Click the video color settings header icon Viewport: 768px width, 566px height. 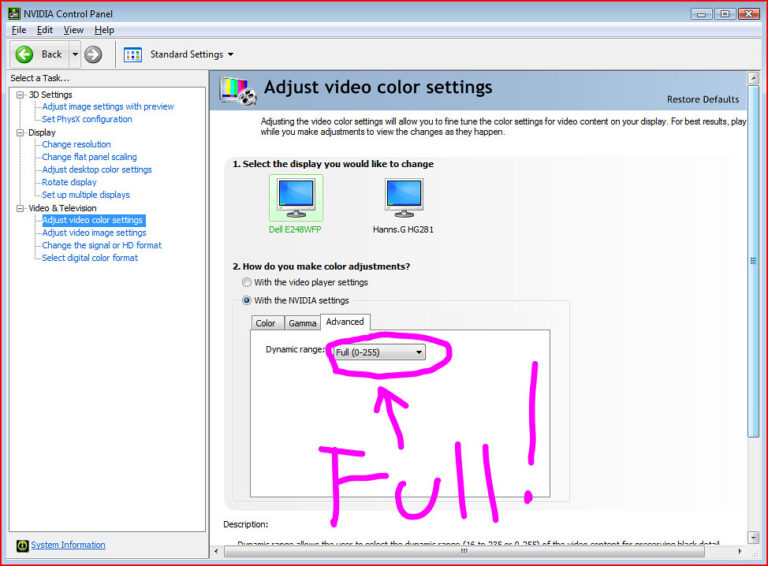click(238, 91)
